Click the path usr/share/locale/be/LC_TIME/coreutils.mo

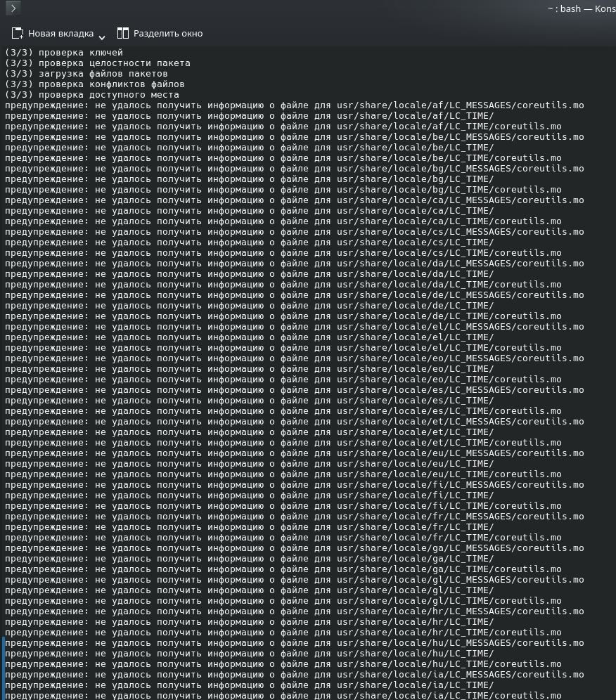449,158
